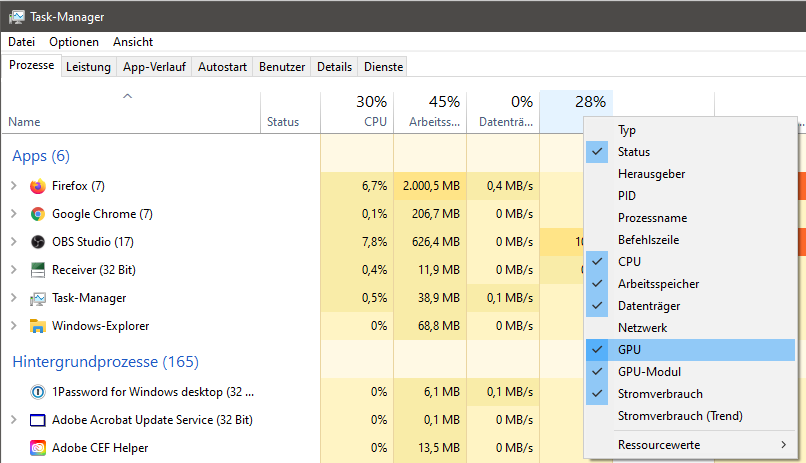This screenshot has width=806, height=463.
Task: Switch to the Leistung tab
Action: [88, 67]
